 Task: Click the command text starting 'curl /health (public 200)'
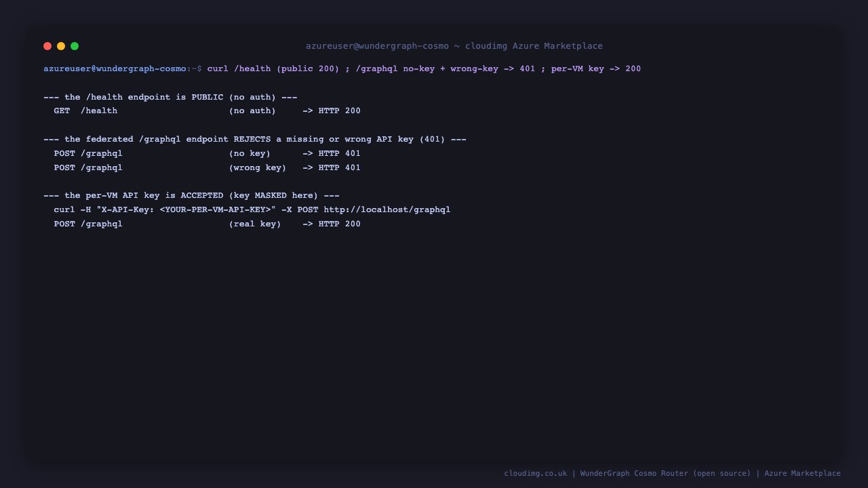point(424,68)
